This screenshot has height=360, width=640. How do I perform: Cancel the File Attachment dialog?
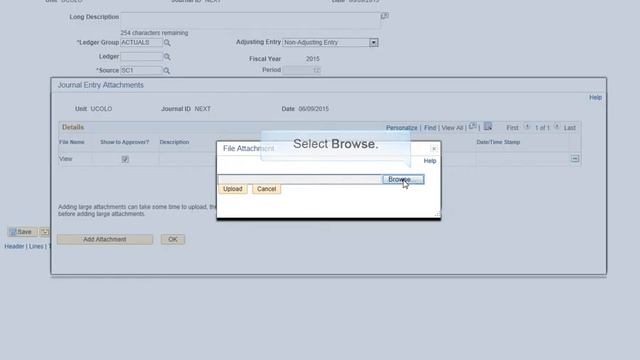tap(267, 189)
